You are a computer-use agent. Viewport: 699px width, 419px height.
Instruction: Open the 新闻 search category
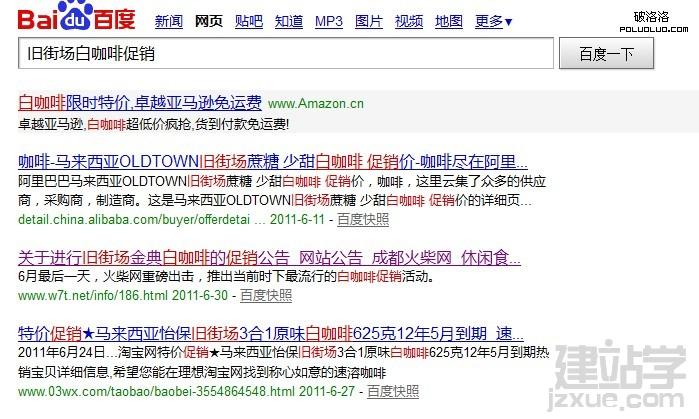pyautogui.click(x=169, y=21)
